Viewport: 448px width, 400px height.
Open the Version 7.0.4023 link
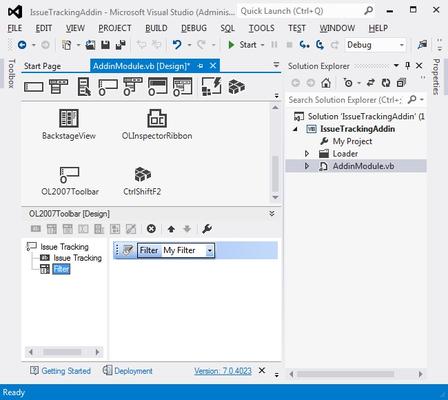coord(223,371)
